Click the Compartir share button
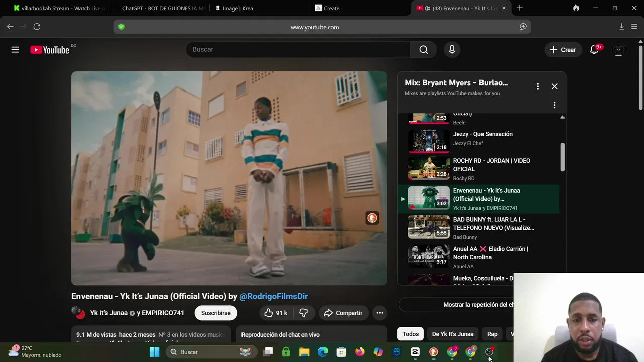Viewport: 644px width, 362px height. [343, 313]
